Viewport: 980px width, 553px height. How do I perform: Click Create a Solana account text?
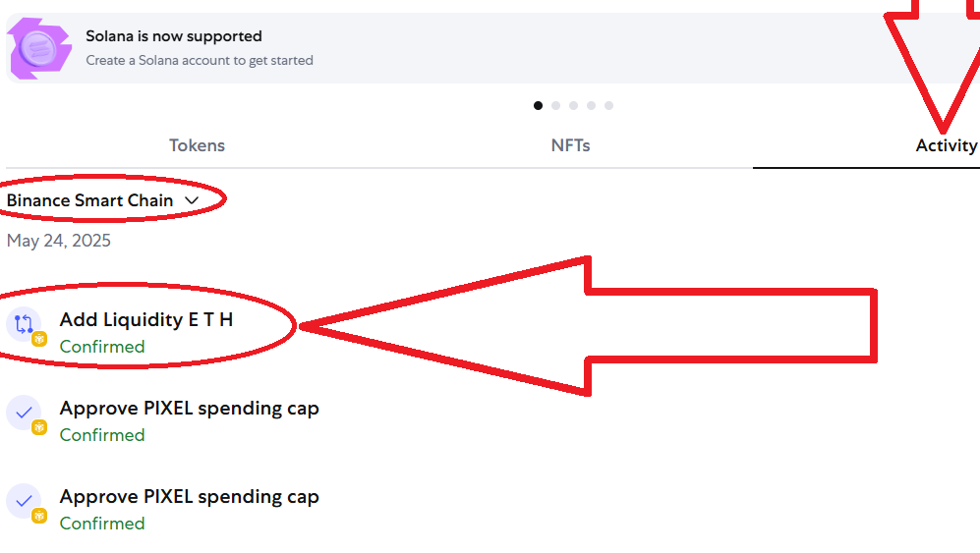(200, 61)
